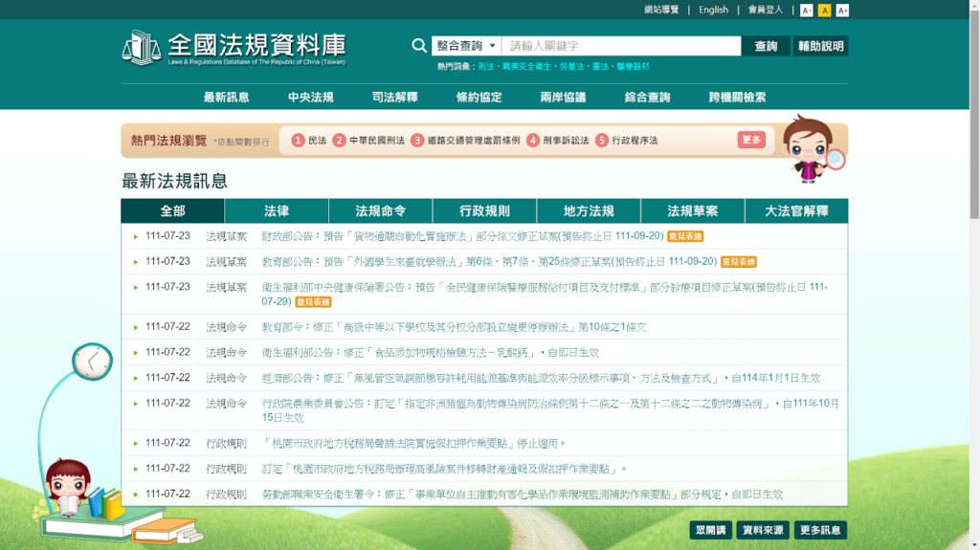Open popular law 民法
Image resolution: width=980 pixels, height=550 pixels.
(317, 141)
